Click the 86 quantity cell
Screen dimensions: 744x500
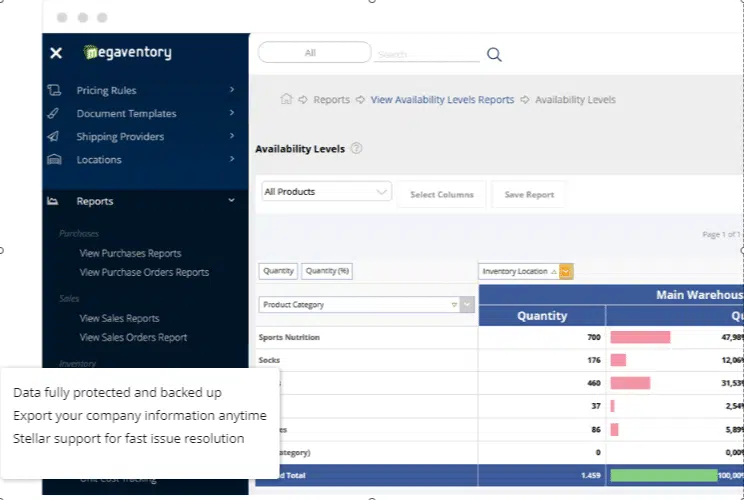tap(596, 429)
